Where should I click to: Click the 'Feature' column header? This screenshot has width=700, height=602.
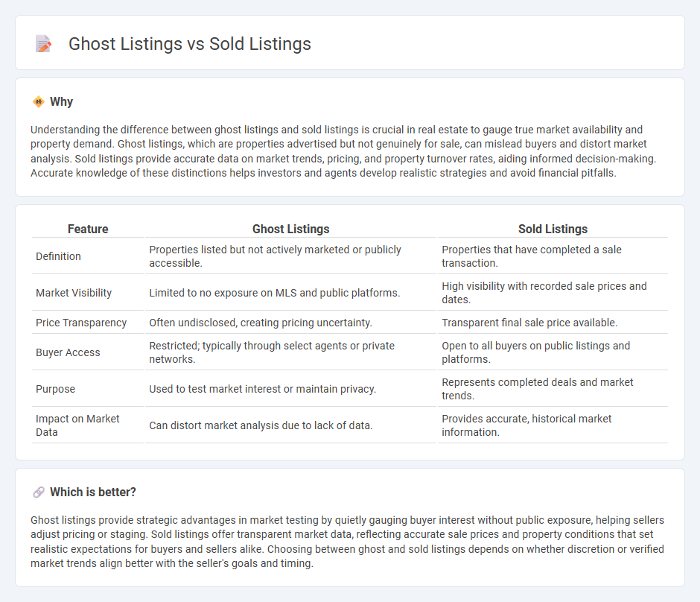point(88,229)
